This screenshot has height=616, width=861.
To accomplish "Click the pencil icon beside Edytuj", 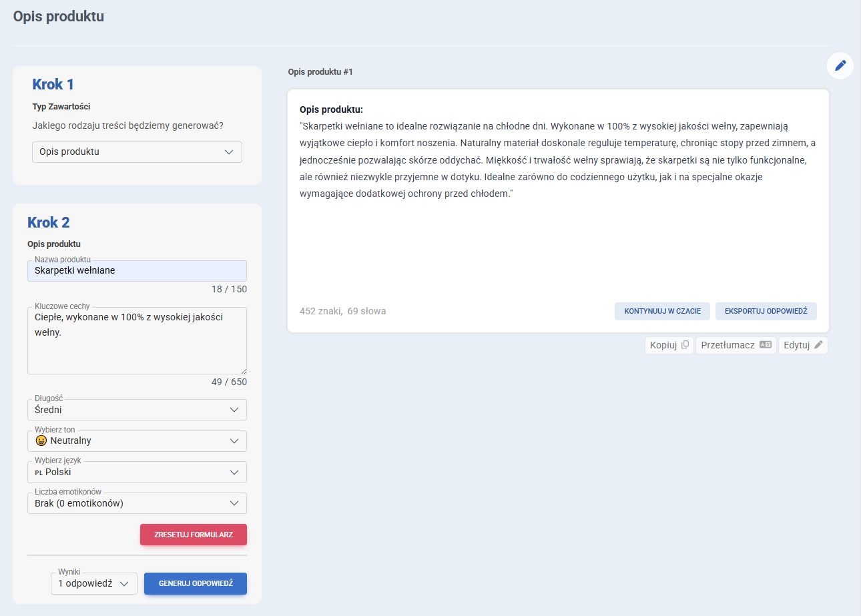I will point(818,345).
